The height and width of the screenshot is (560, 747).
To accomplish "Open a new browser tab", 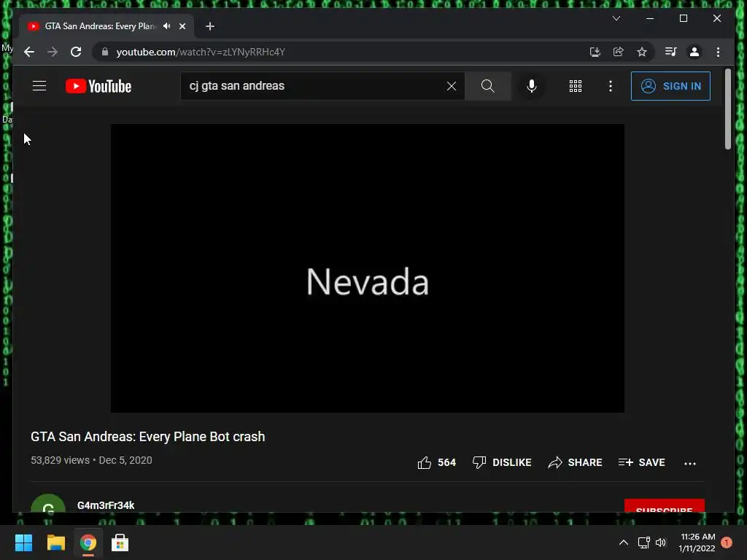I will click(210, 26).
